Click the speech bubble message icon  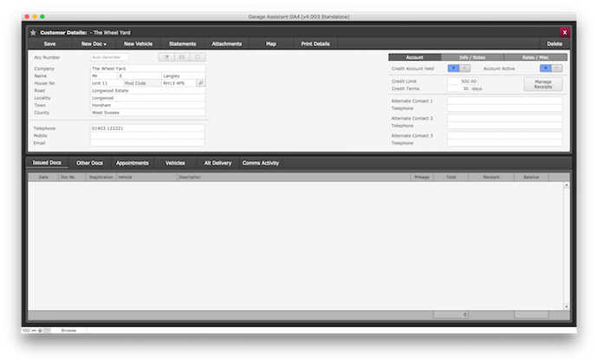tap(198, 57)
